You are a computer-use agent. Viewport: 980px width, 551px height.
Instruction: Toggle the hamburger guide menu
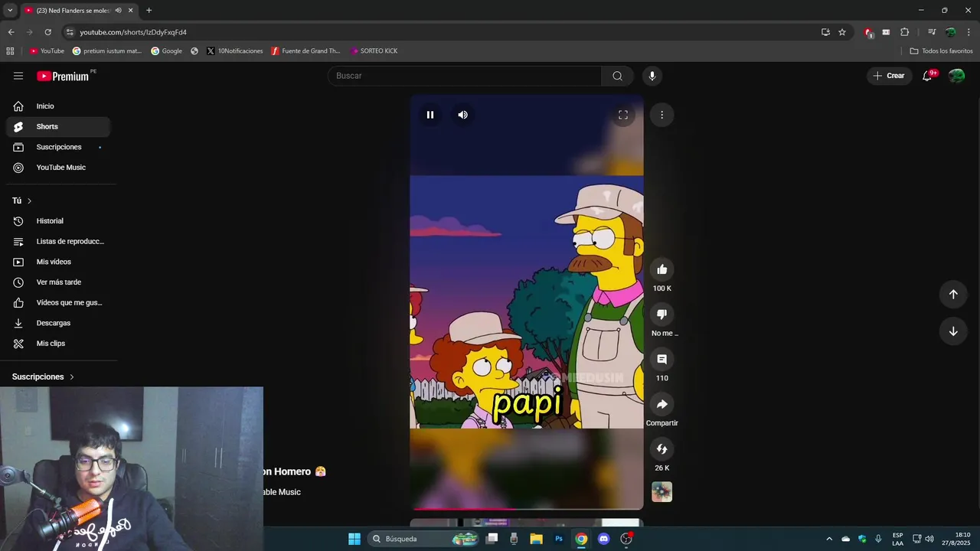18,76
